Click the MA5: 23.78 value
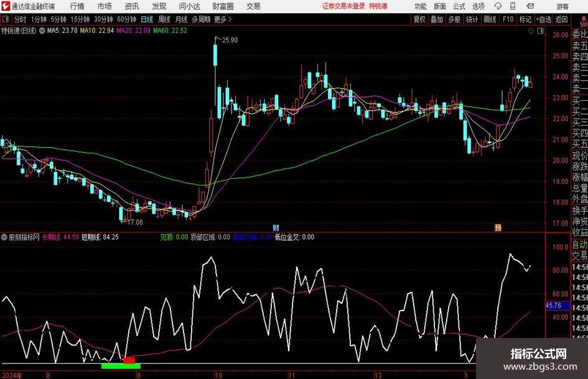The height and width of the screenshot is (379, 588). [x=62, y=30]
